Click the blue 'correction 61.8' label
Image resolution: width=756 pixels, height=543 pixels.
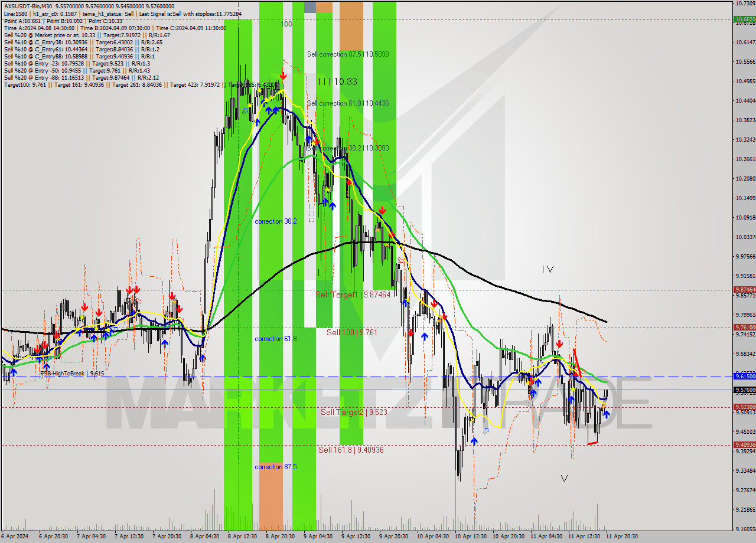coord(276,339)
